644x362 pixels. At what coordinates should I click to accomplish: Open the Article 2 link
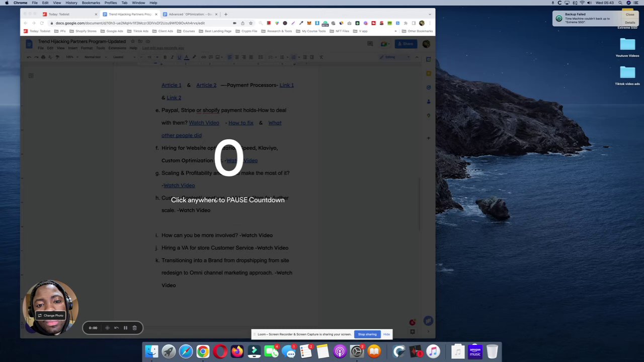tap(206, 85)
